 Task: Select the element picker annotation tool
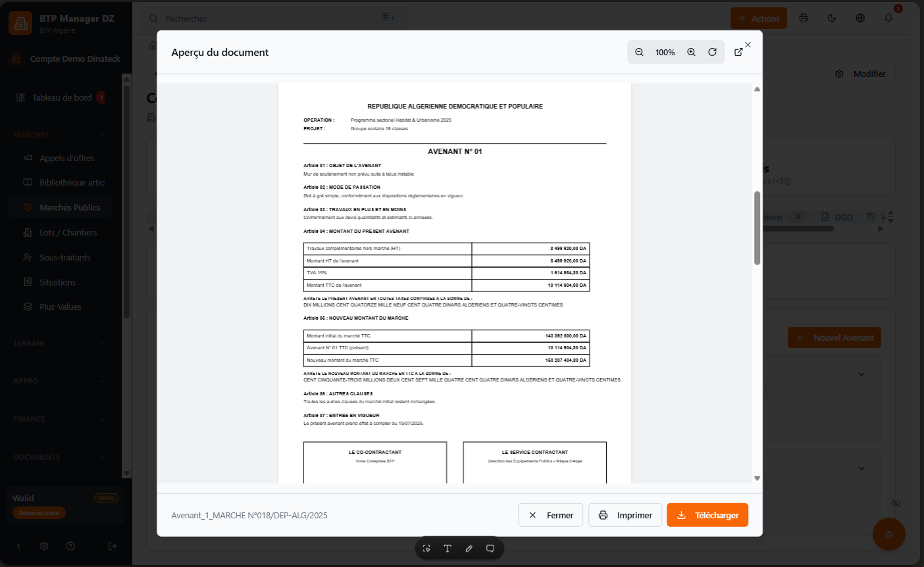point(426,549)
